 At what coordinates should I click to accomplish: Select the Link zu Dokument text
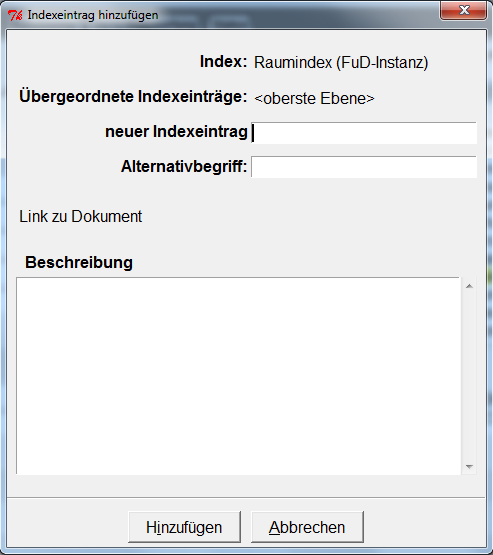(x=80, y=216)
